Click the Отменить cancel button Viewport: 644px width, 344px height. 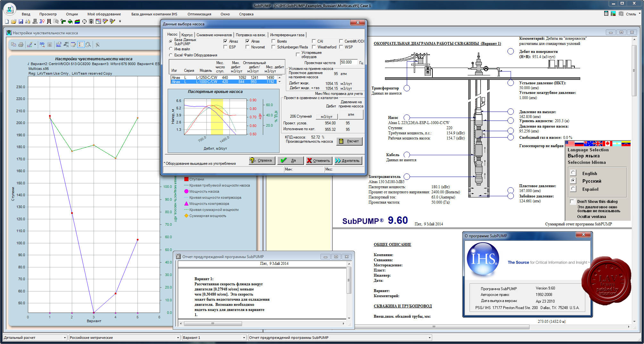318,160
